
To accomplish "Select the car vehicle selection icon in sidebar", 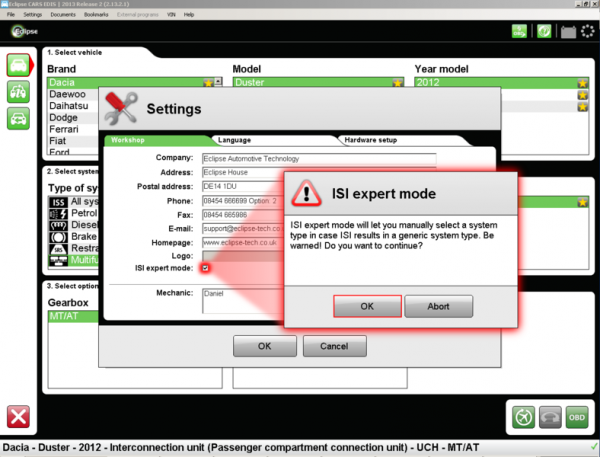I will 18,65.
